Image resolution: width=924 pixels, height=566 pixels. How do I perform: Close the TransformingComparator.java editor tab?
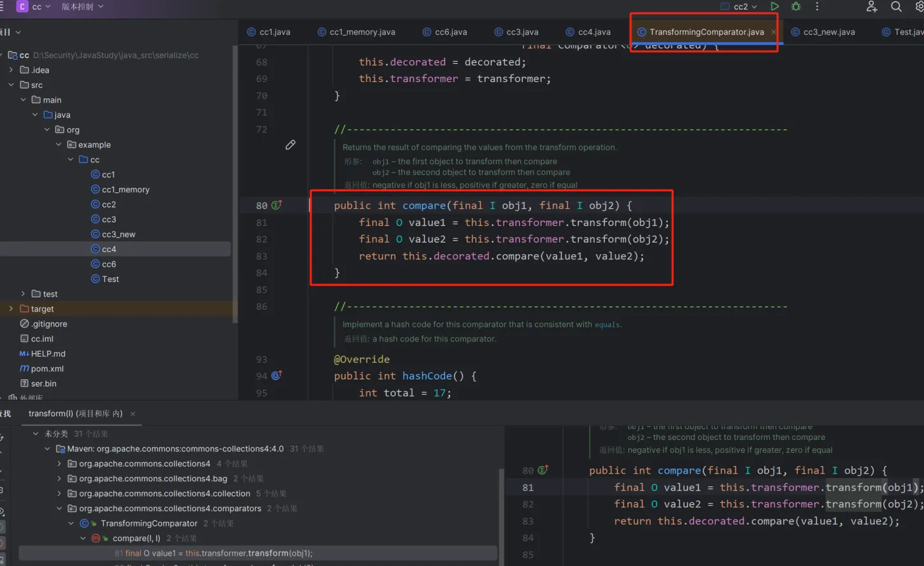point(773,32)
